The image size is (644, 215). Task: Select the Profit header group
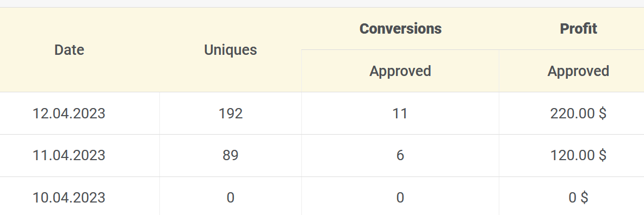pyautogui.click(x=578, y=29)
